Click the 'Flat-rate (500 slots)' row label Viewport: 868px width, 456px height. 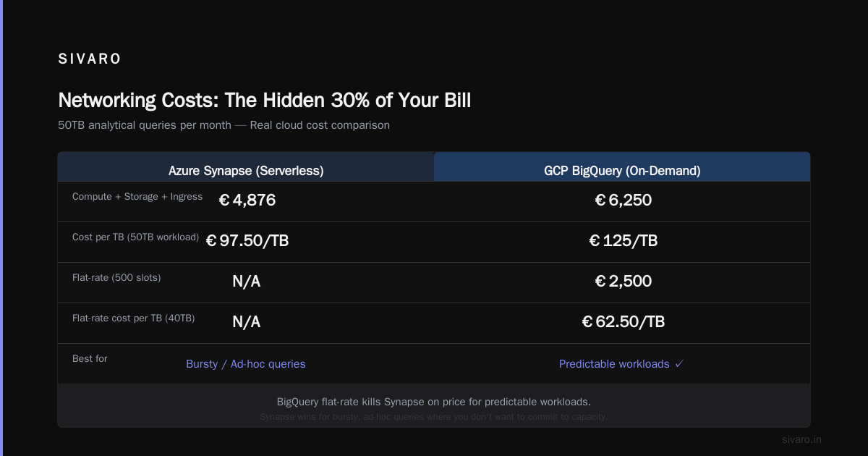click(116, 277)
